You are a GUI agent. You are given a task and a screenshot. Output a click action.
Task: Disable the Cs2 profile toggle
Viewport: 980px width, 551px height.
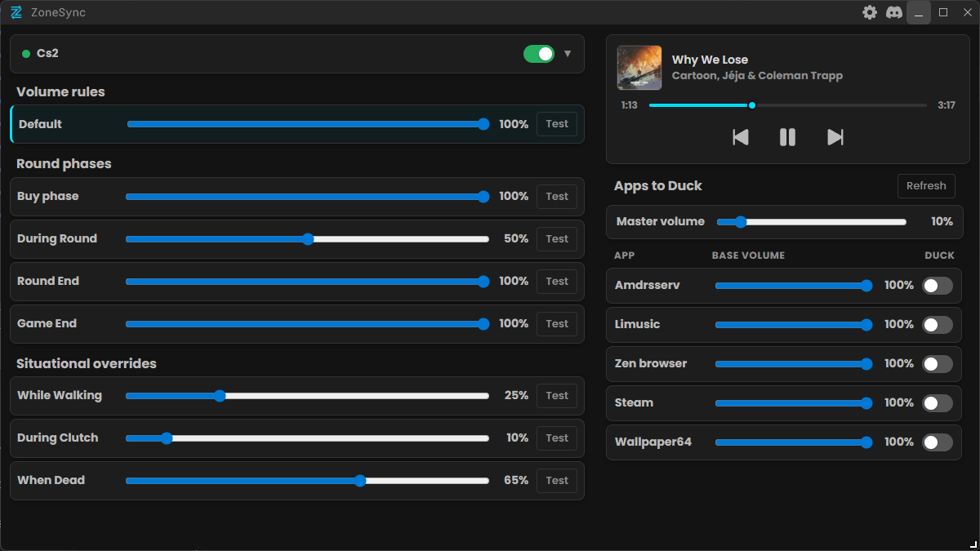pyautogui.click(x=539, y=54)
